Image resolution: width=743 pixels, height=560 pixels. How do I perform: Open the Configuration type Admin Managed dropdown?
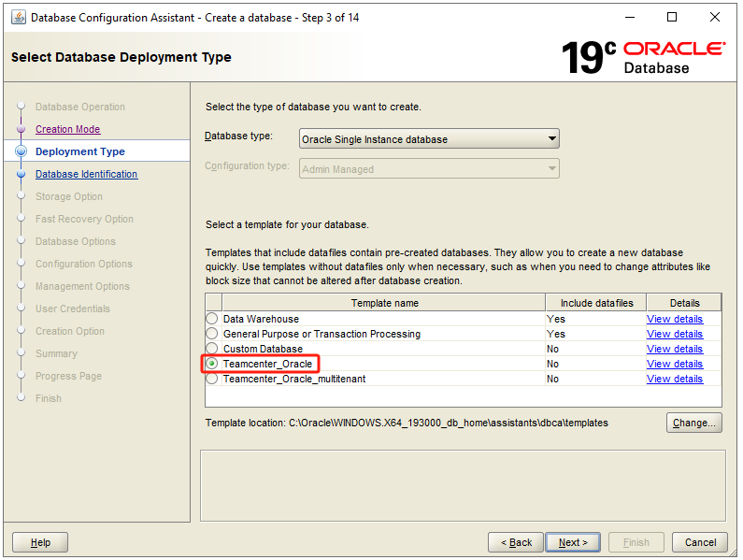click(x=429, y=169)
